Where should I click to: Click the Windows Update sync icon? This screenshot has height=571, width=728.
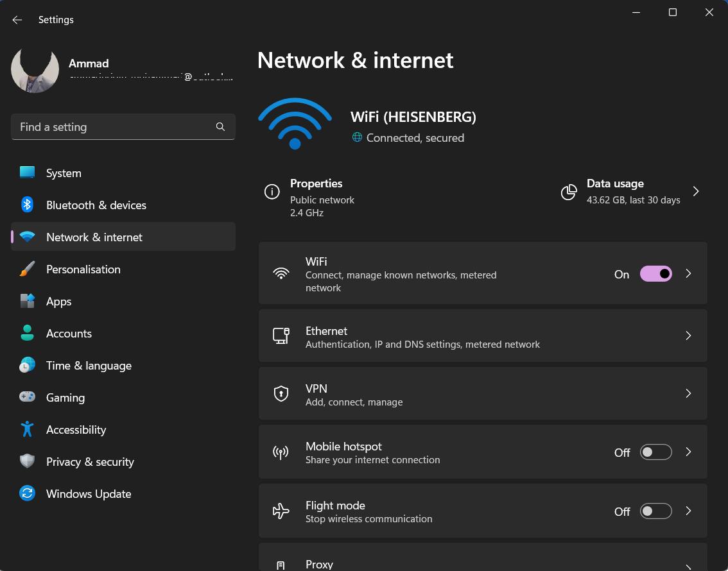[x=27, y=493]
